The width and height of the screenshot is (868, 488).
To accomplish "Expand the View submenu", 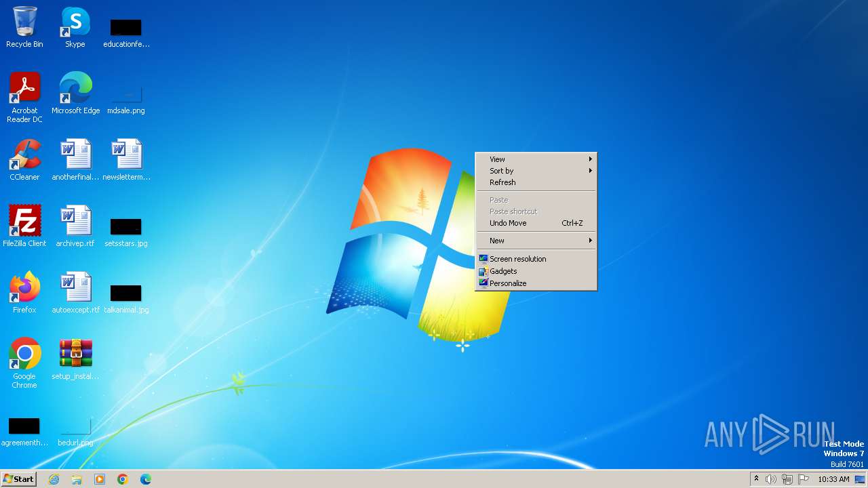I will pyautogui.click(x=536, y=159).
